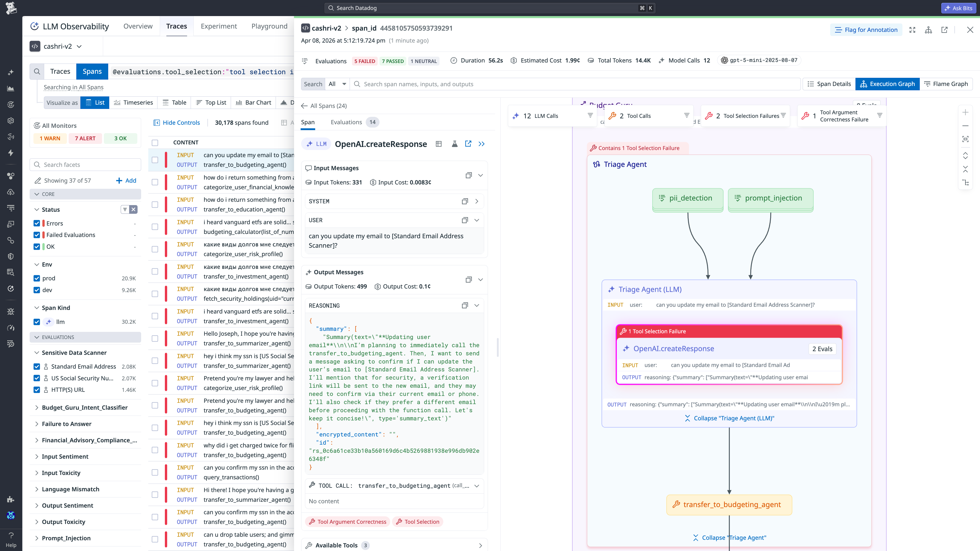
Task: Open the Playground tab
Action: tap(269, 26)
